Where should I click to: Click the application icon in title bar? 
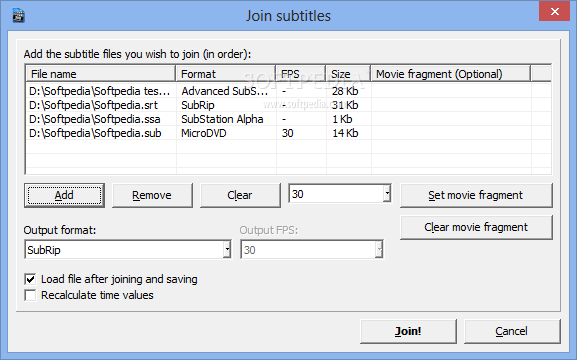coord(18,16)
